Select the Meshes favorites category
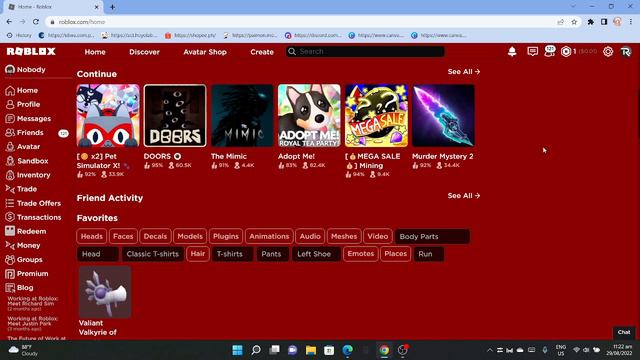 (344, 236)
